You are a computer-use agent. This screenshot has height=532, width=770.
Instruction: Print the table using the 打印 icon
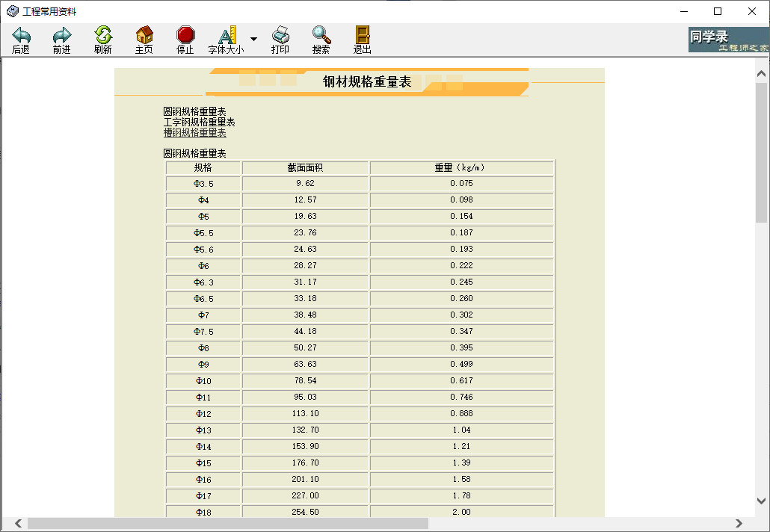(280, 39)
